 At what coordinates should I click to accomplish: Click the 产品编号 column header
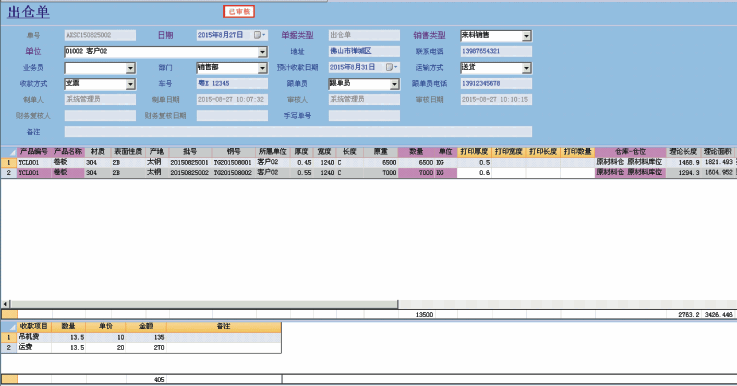[34, 152]
